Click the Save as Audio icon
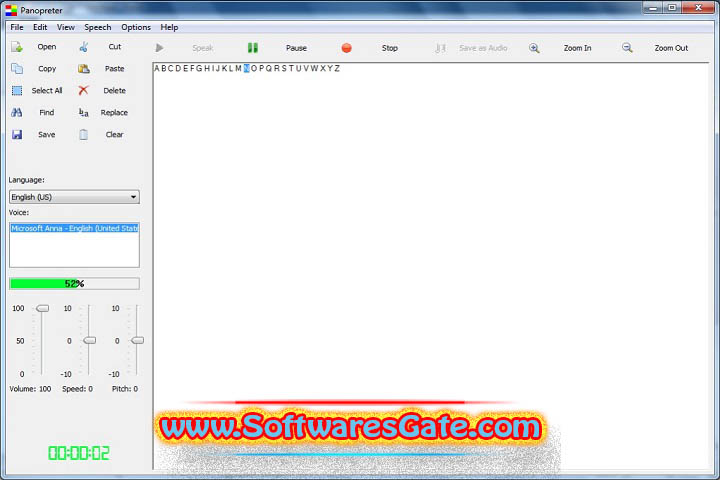 click(440, 48)
